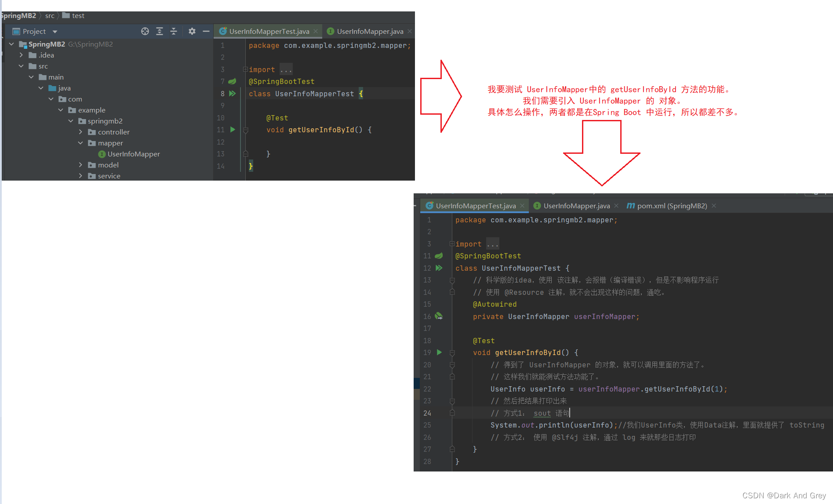Open the Project view dropdown
Screen dimensions: 833x504
point(55,32)
